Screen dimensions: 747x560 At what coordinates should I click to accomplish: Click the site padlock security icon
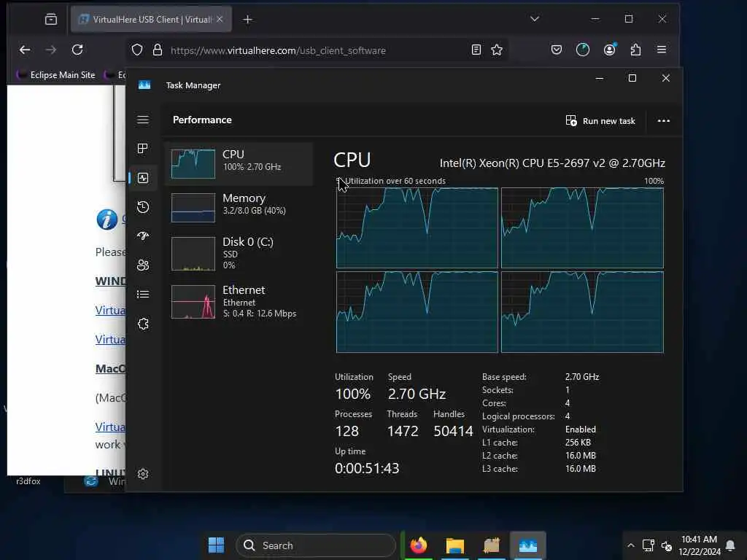coord(158,50)
